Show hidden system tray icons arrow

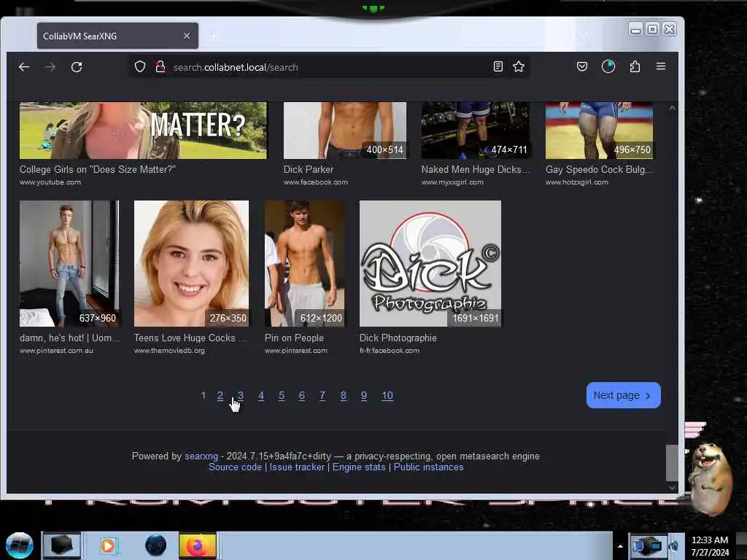(620, 546)
